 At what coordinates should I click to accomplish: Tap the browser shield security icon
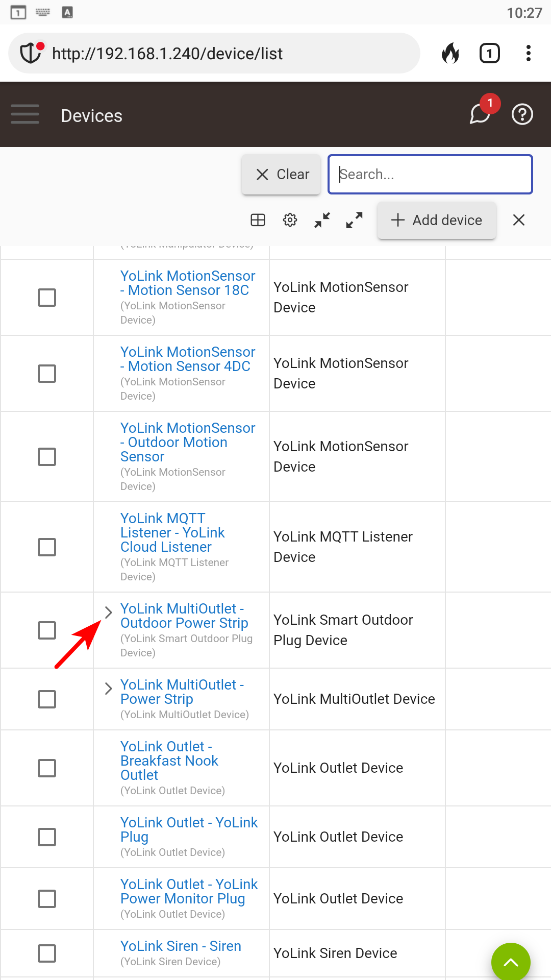(31, 53)
